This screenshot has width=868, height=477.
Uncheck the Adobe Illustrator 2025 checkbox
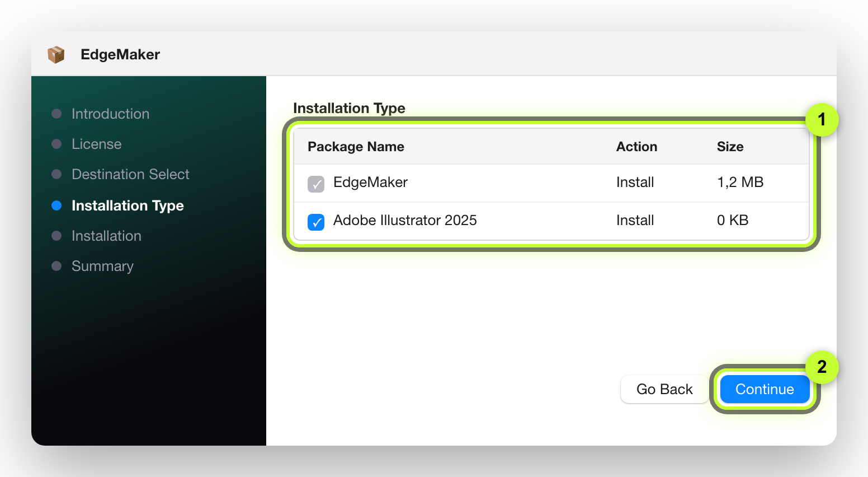(x=316, y=222)
